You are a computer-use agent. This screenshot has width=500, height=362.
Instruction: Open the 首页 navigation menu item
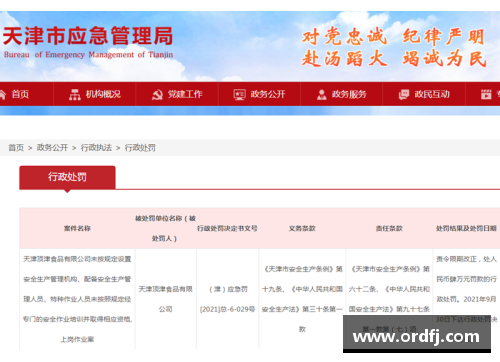[x=20, y=94]
